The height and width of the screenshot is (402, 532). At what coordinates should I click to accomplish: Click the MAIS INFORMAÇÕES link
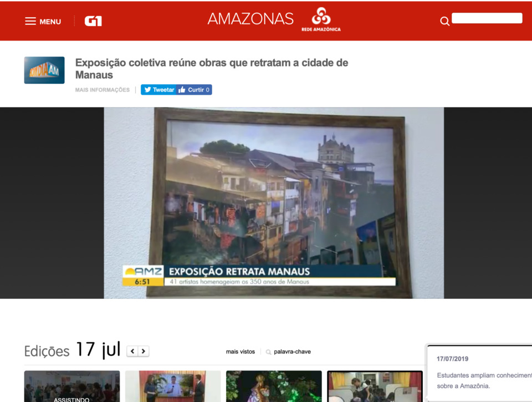103,90
